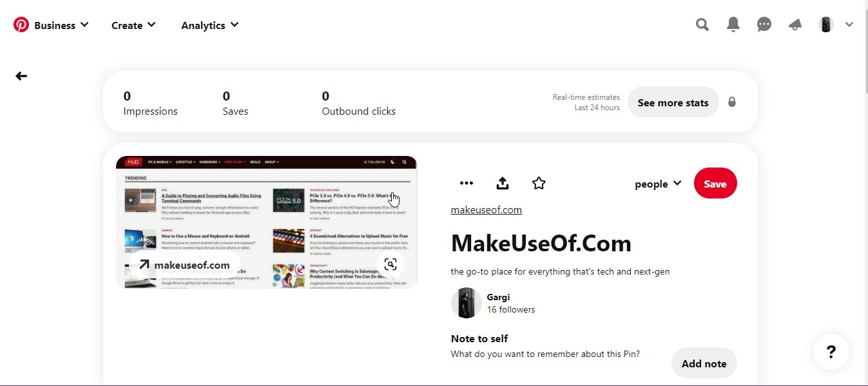Click the red Save button
The image size is (868, 386).
pyautogui.click(x=715, y=184)
